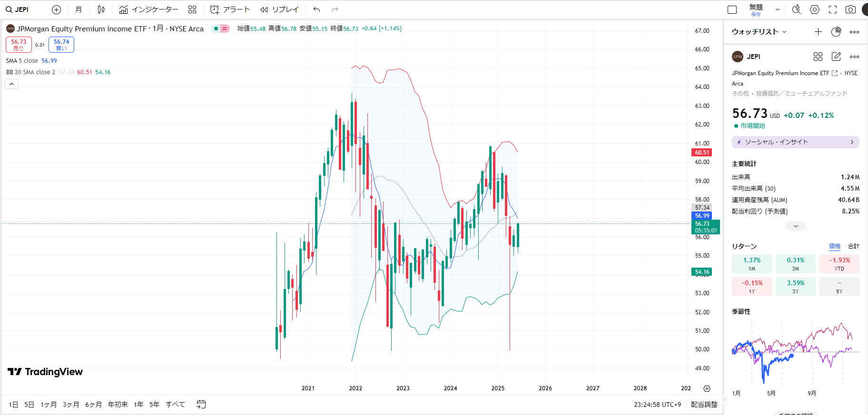Screen dimensions: 868x415
Task: Toggle 配当調整 dividend adjustment
Action: click(x=704, y=405)
